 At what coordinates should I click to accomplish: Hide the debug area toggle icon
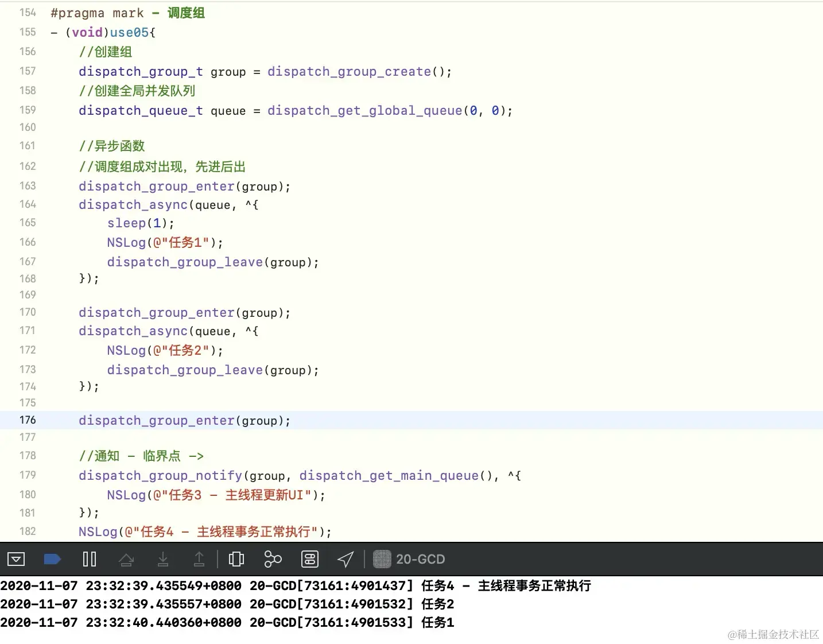click(x=16, y=559)
